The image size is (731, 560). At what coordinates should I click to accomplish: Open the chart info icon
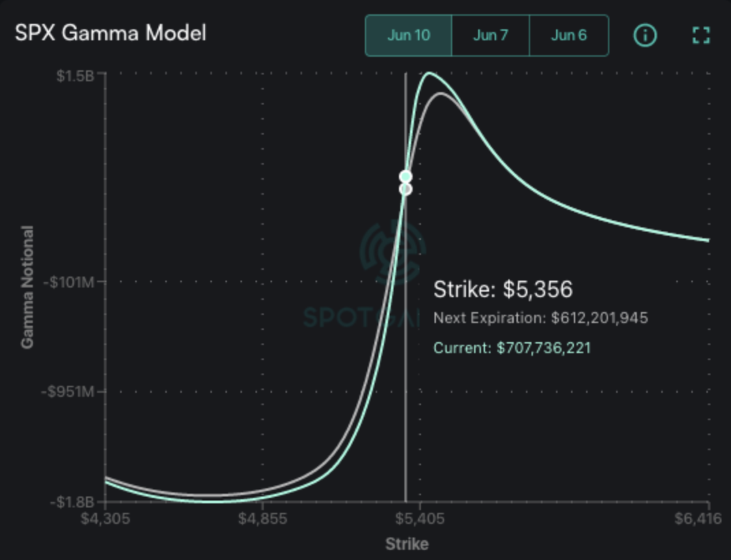pos(645,36)
